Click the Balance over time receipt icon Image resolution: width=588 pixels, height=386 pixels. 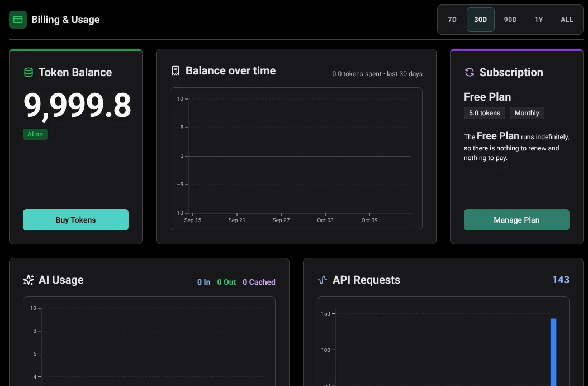tap(176, 70)
